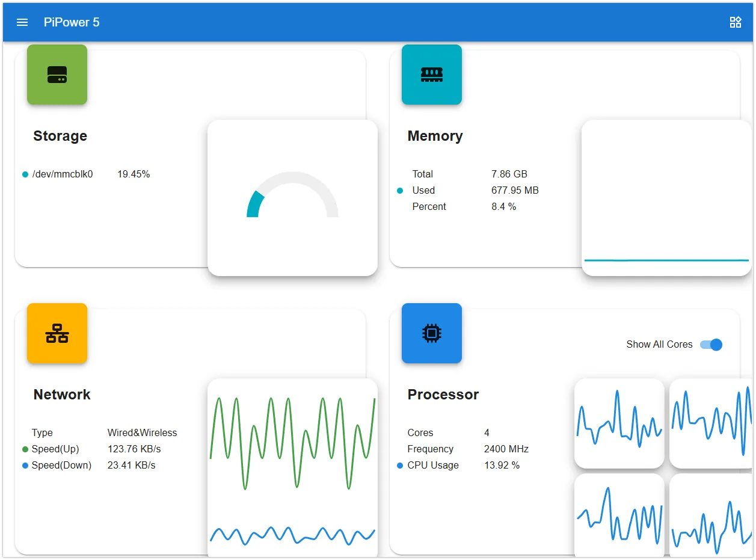Click the memory Percent value 8.4 %
This screenshot has width=756, height=560.
click(x=504, y=207)
